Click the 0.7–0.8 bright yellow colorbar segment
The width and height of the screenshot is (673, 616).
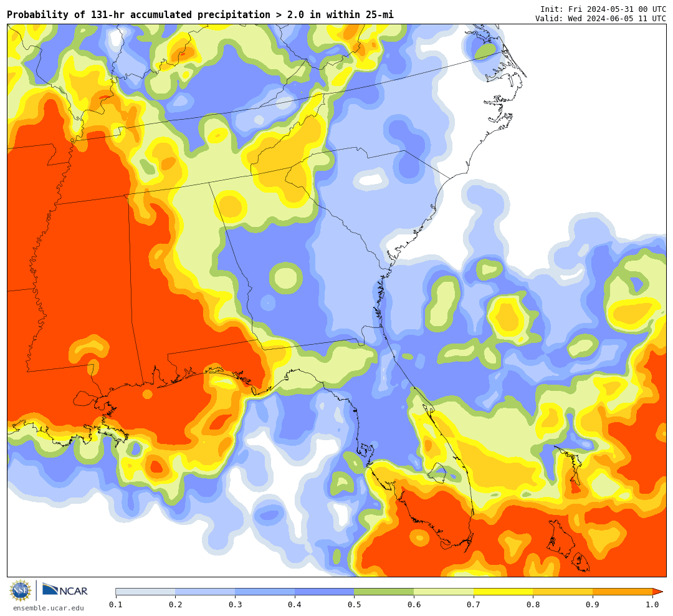[504, 592]
